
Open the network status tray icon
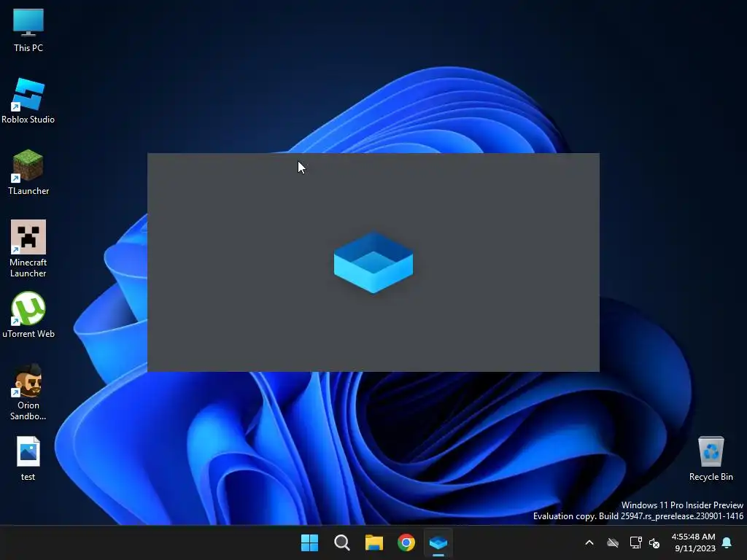635,542
